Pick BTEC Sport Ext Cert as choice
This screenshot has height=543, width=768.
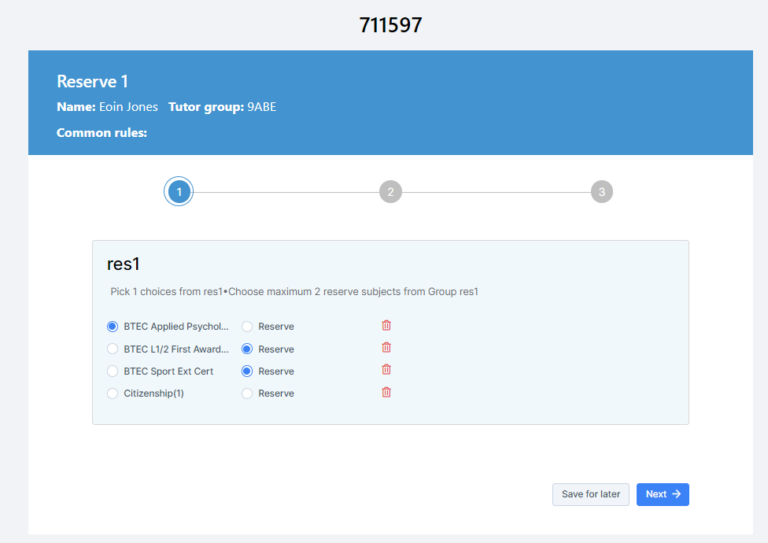click(112, 371)
